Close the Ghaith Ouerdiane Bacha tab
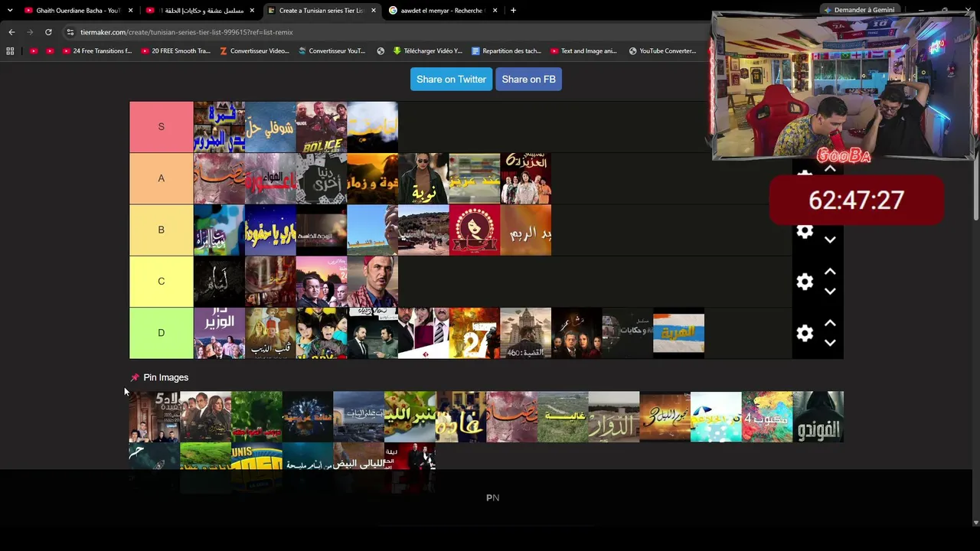Image resolution: width=980 pixels, height=551 pixels. (131, 11)
